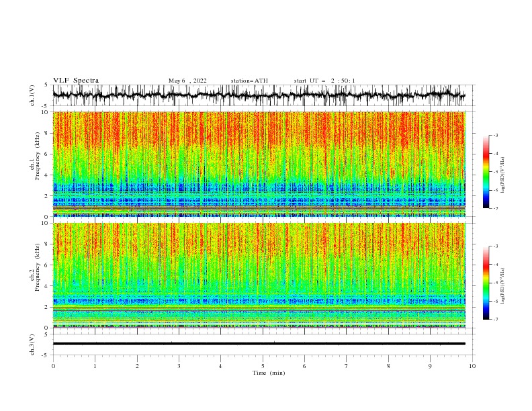Click the "station=ATH" header label
This screenshot has width=532, height=411.
point(249,81)
